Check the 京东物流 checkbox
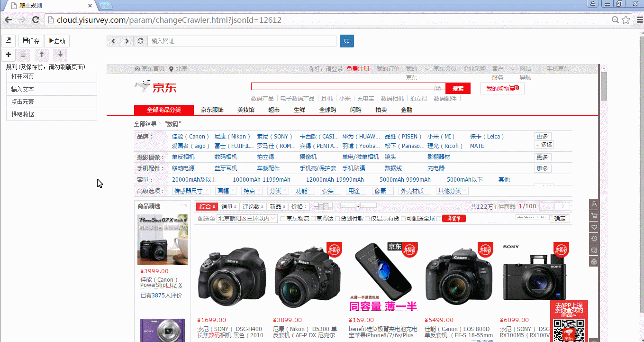This screenshot has height=342, width=644. point(283,219)
